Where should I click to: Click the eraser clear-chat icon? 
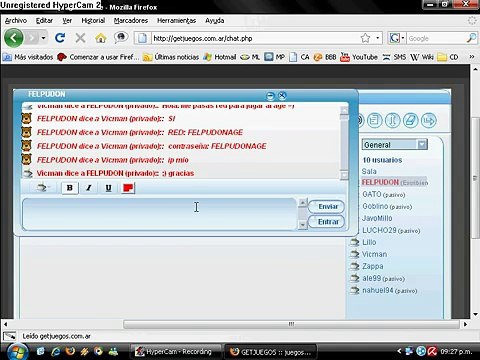coord(411,120)
